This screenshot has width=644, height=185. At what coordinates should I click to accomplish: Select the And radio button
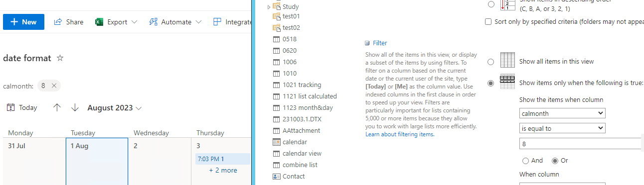coord(525,161)
